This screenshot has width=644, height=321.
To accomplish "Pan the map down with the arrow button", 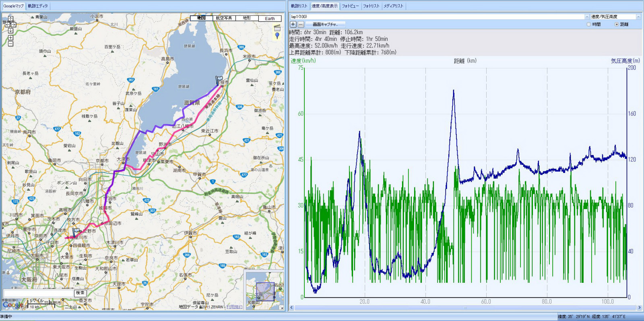I will [10, 31].
